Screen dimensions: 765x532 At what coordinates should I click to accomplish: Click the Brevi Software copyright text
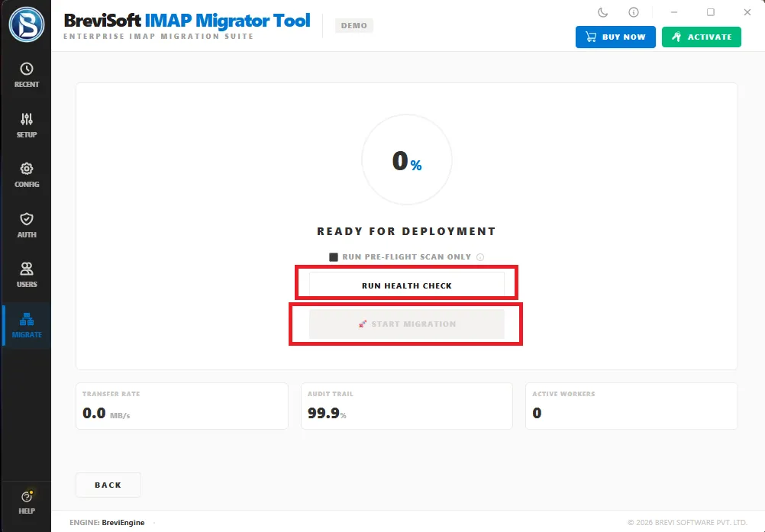pyautogui.click(x=687, y=522)
